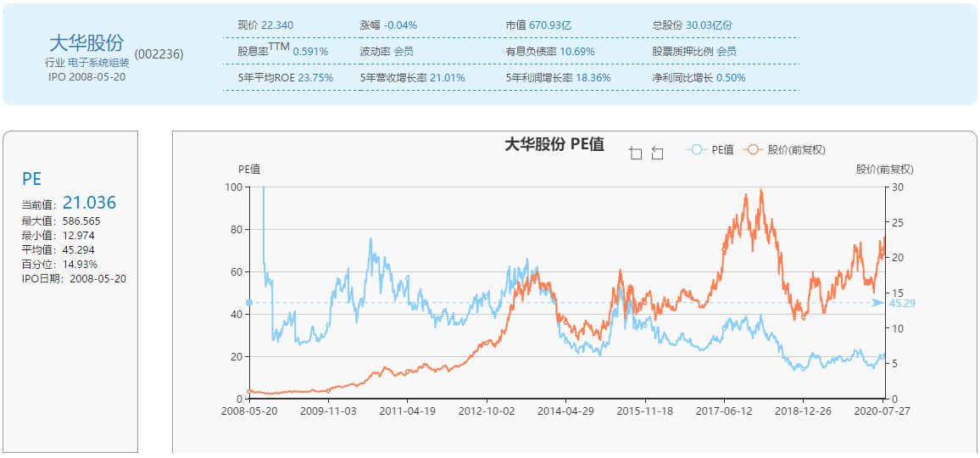This screenshot has height=458, width=980.
Task: Reset chart zoom with the restore icon
Action: pyautogui.click(x=657, y=154)
